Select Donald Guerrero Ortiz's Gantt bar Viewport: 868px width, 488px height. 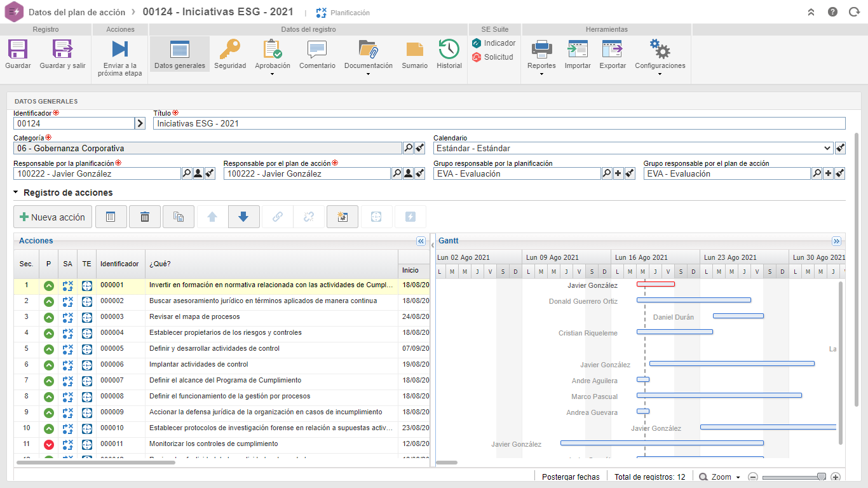pos(694,301)
